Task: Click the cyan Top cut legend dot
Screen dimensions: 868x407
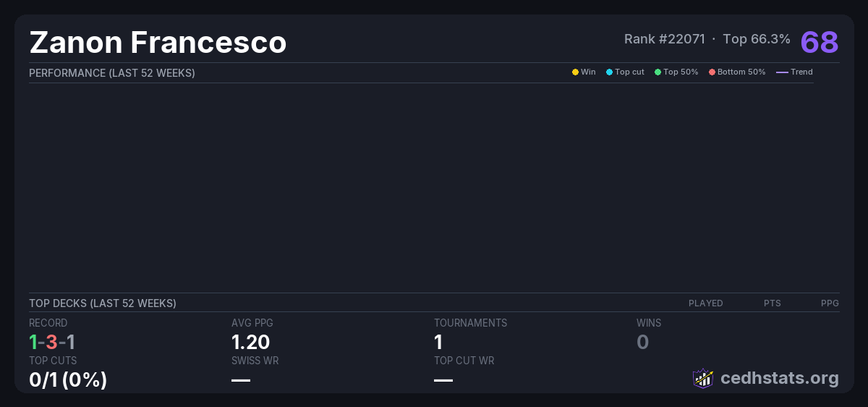Action: [x=609, y=72]
